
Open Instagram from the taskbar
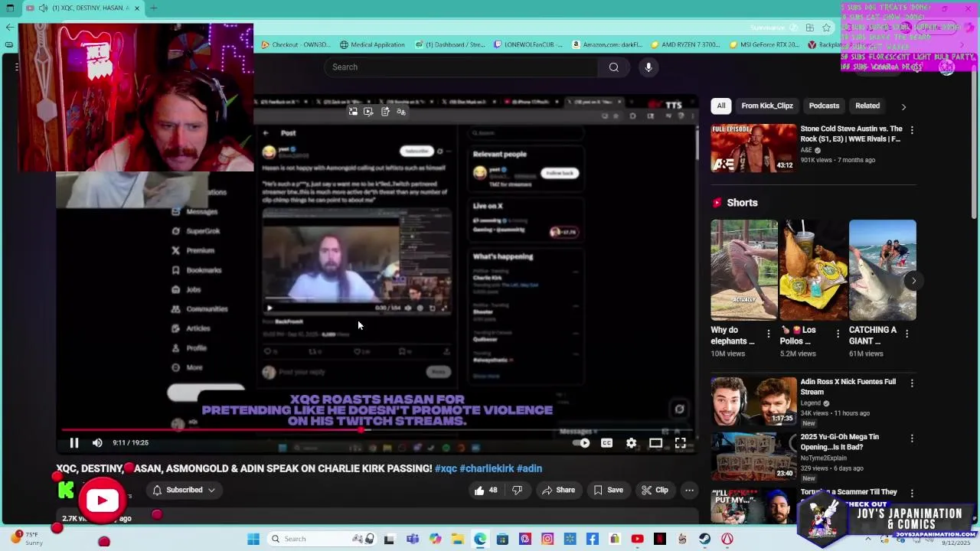tap(547, 539)
